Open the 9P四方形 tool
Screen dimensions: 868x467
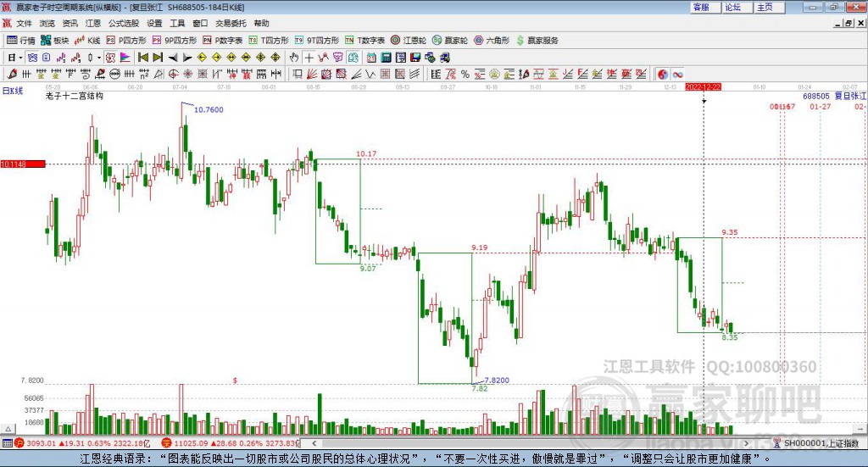(175, 40)
